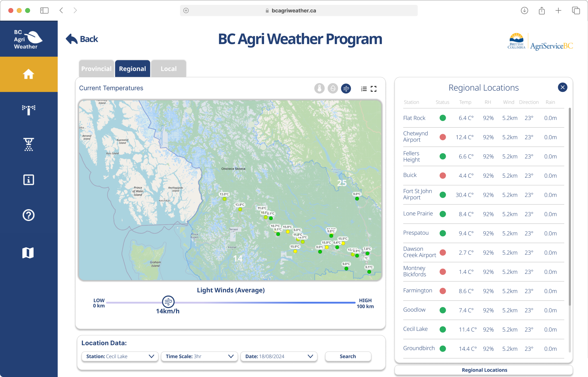Expand the Date 18/08/2024 dropdown
The width and height of the screenshot is (588, 377).
pyautogui.click(x=279, y=356)
